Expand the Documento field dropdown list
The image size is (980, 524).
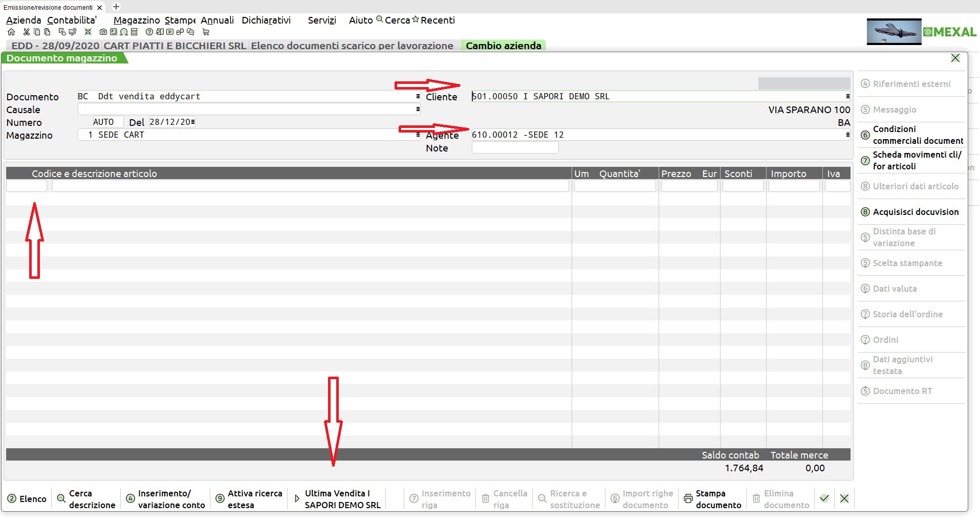418,96
